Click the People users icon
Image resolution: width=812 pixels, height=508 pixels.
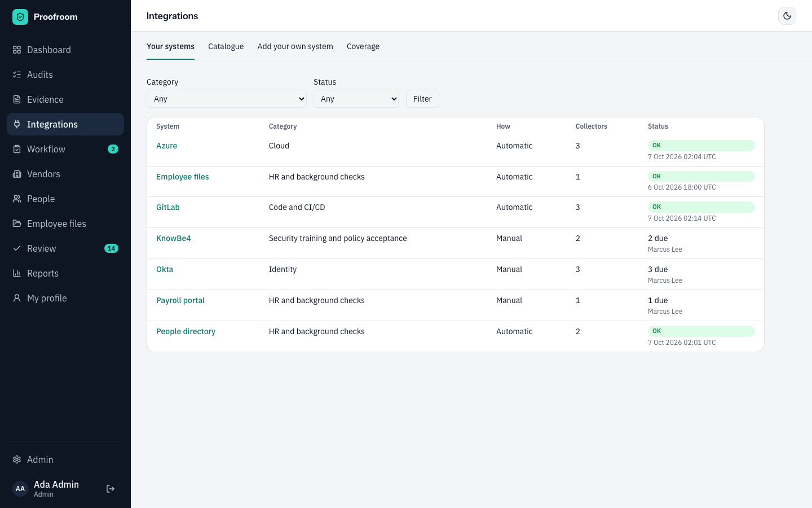coord(17,199)
